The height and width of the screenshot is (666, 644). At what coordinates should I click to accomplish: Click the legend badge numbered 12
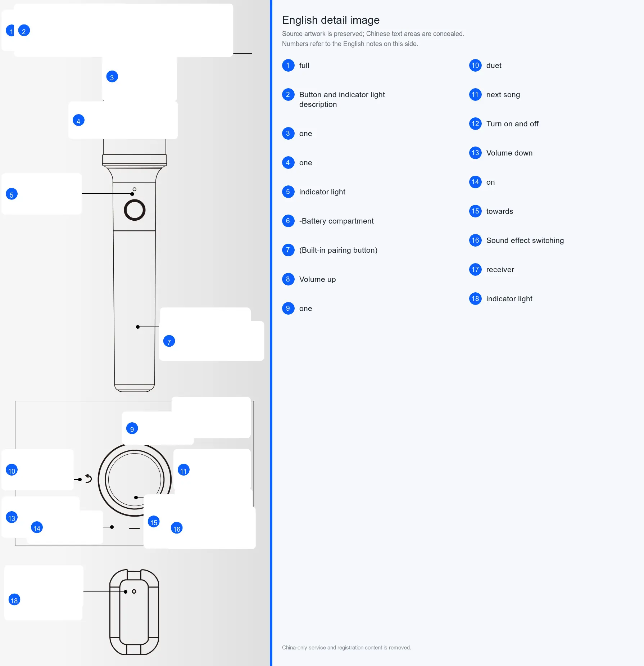pyautogui.click(x=475, y=123)
